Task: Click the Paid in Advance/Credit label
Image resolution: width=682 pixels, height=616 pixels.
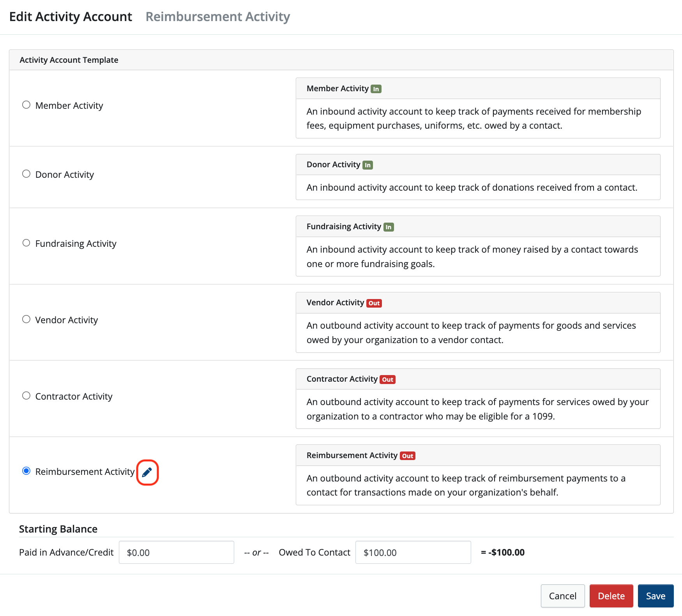Action: 66,552
